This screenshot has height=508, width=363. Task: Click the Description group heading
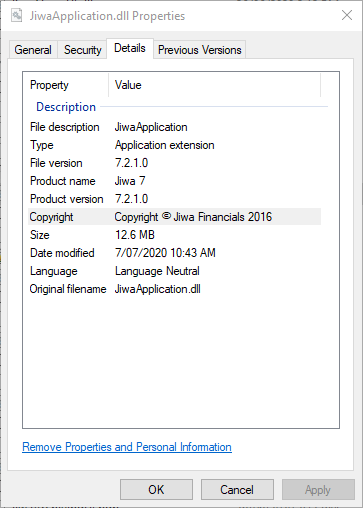66,107
